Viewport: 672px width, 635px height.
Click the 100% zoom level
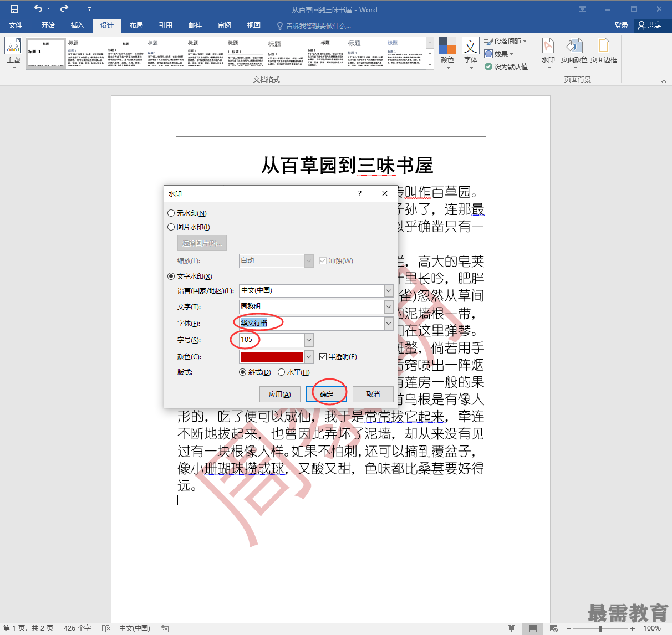(652, 628)
